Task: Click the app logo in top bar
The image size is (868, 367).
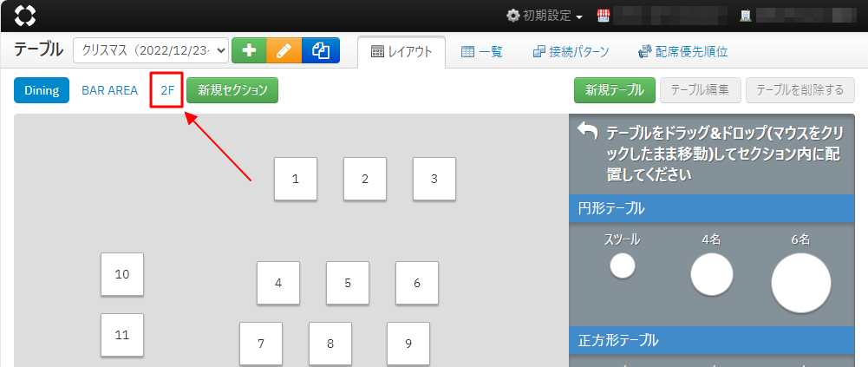Action: [26, 16]
